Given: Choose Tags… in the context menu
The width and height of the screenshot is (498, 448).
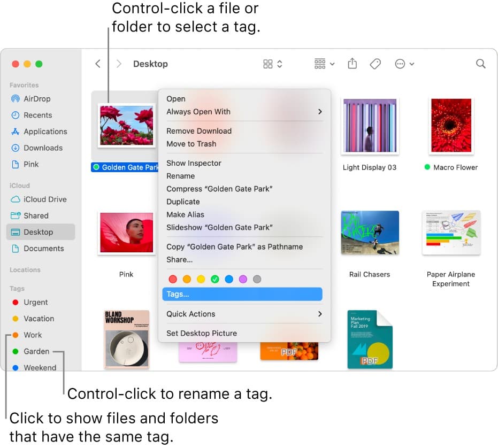Looking at the screenshot, I should click(x=242, y=294).
